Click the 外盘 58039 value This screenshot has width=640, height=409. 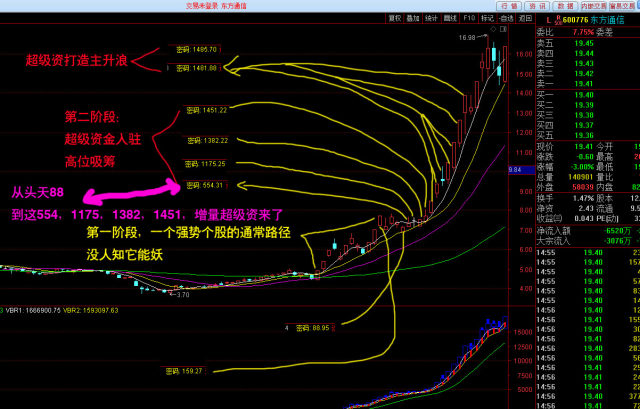coord(582,187)
